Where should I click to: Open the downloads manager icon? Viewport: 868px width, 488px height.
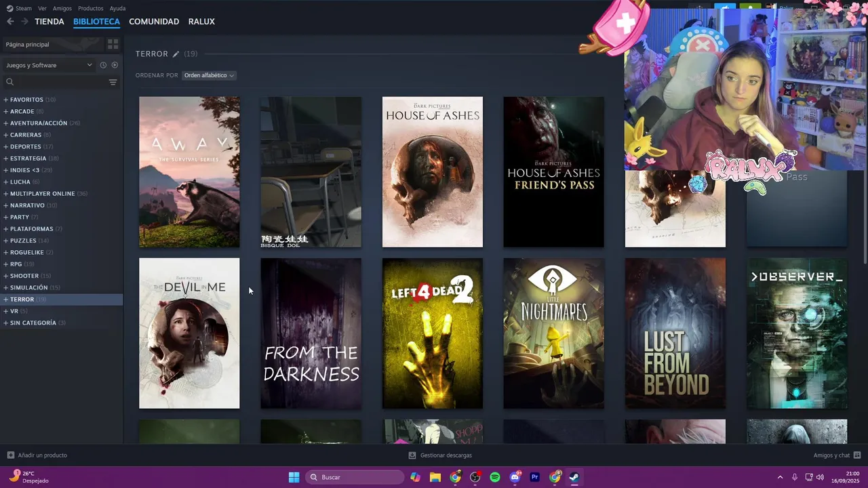point(412,455)
